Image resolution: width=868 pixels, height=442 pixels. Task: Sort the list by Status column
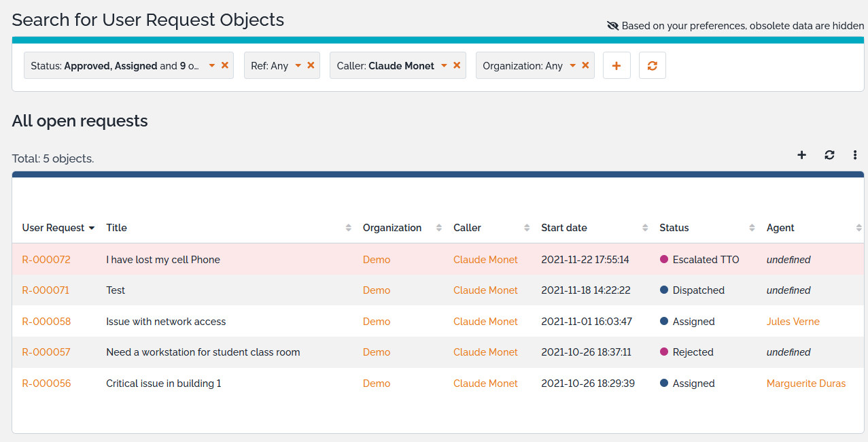(674, 228)
